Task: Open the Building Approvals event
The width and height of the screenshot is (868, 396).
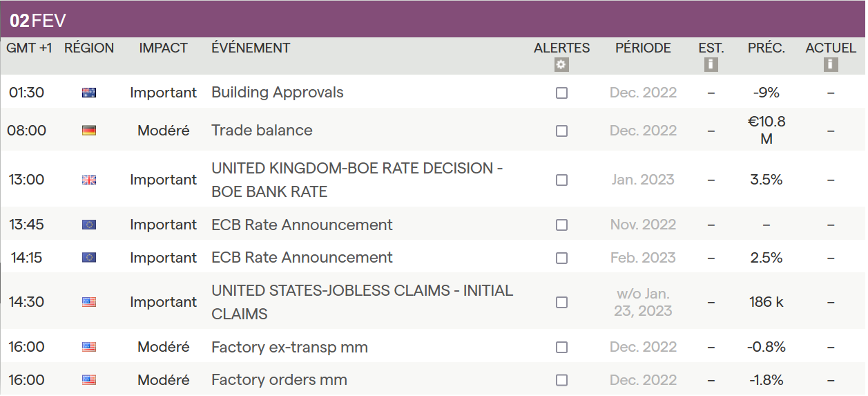Action: 277,93
